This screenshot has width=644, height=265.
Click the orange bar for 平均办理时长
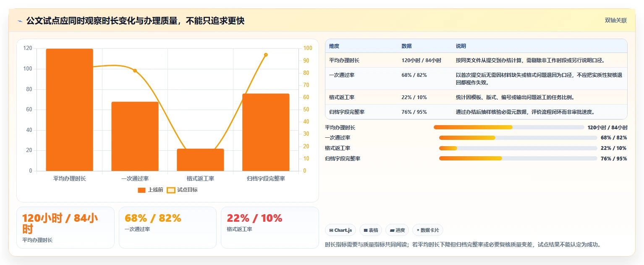(69, 110)
